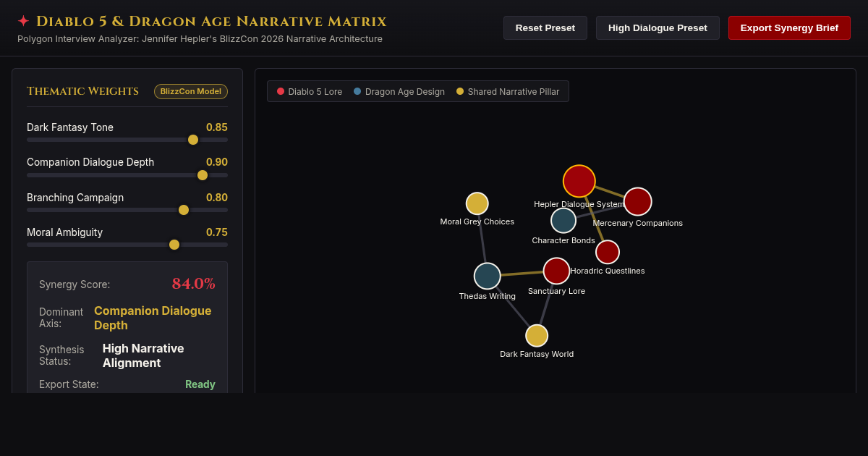Click the Reset Preset button
Screen dimensions: 868x456
545,28
